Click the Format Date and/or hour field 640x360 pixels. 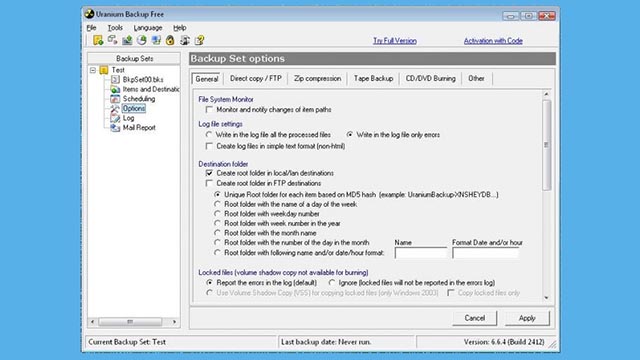coord(486,253)
